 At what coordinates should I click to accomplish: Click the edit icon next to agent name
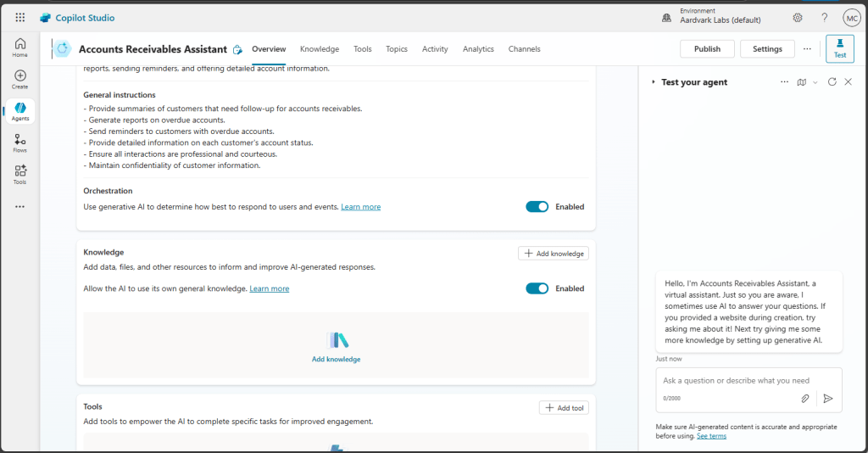(x=238, y=49)
